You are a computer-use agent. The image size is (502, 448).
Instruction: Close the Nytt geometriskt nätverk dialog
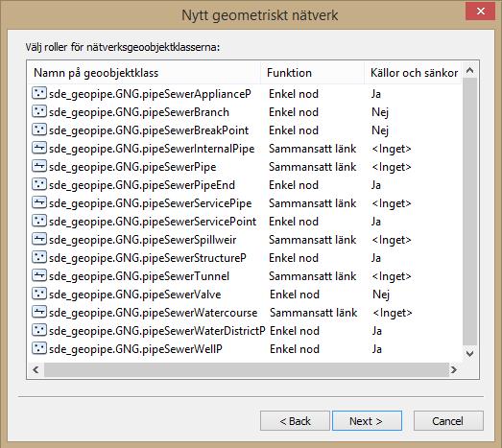tap(480, 12)
